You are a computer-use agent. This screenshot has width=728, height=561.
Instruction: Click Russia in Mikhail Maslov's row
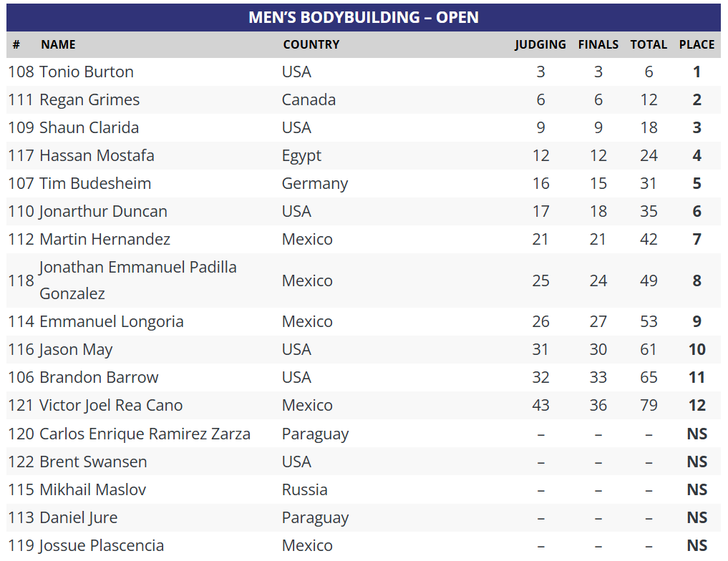click(304, 489)
